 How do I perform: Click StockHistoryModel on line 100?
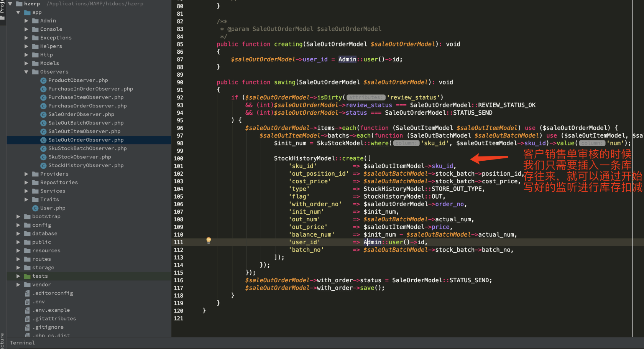point(305,158)
